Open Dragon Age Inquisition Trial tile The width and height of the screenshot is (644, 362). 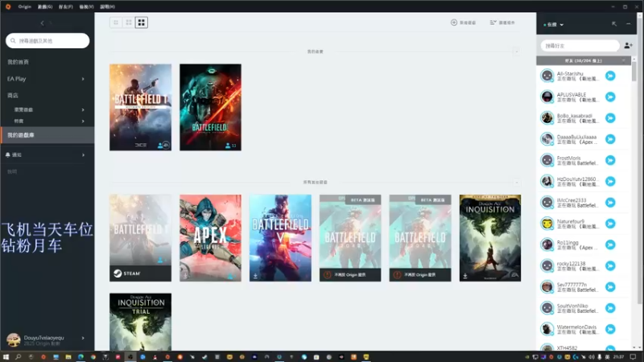[140, 322]
